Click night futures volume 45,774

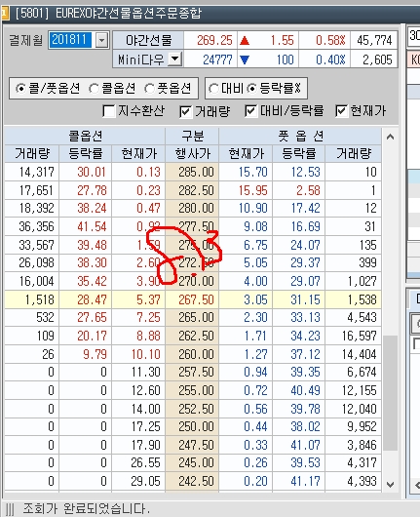pos(374,41)
